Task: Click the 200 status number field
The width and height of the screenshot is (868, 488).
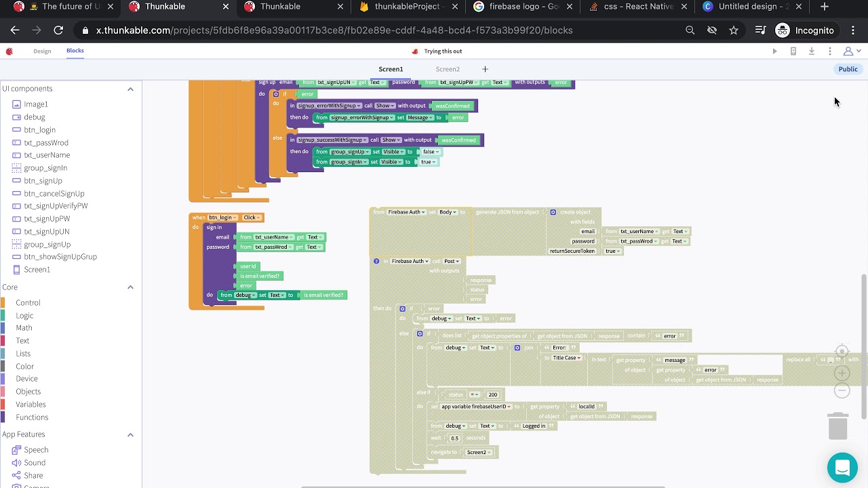Action: point(493,394)
